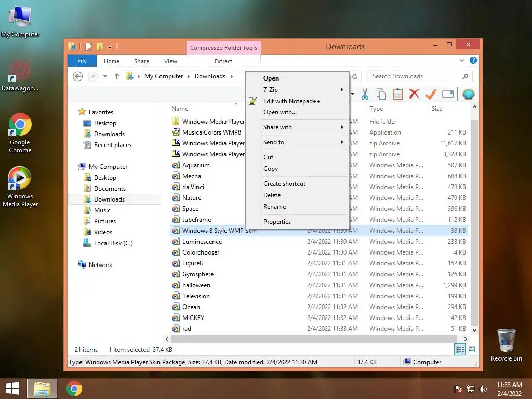Screen dimensions: 532x399
Task: Click the Paste clipboard toolbar icon
Action: (397, 94)
